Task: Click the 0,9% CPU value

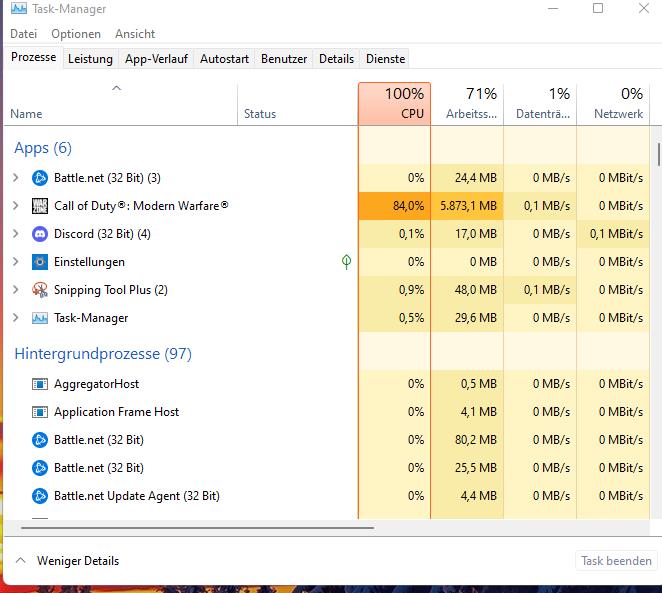Action: click(411, 290)
